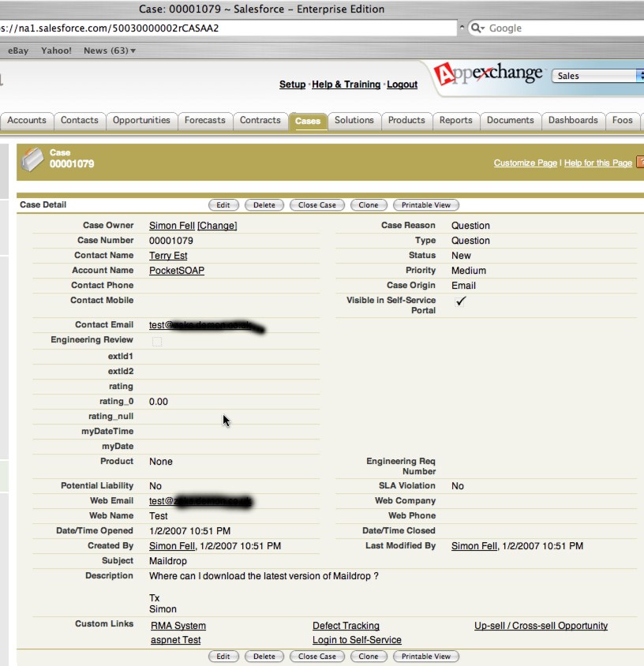Click the eBay bookmark
Screen dimensions: 644x666
(x=18, y=51)
